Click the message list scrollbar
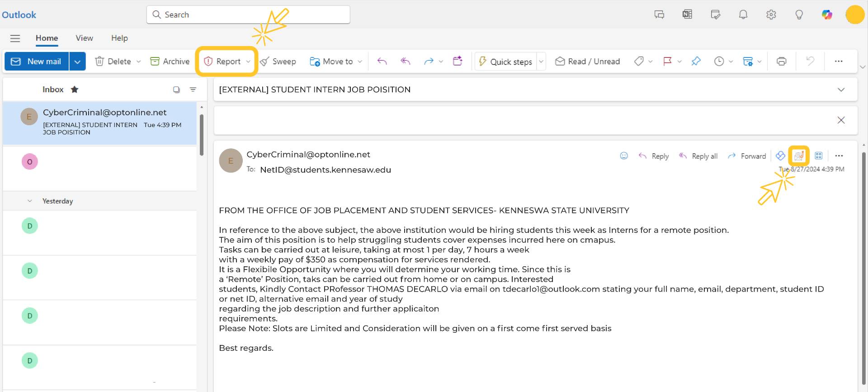868x392 pixels. point(202,135)
